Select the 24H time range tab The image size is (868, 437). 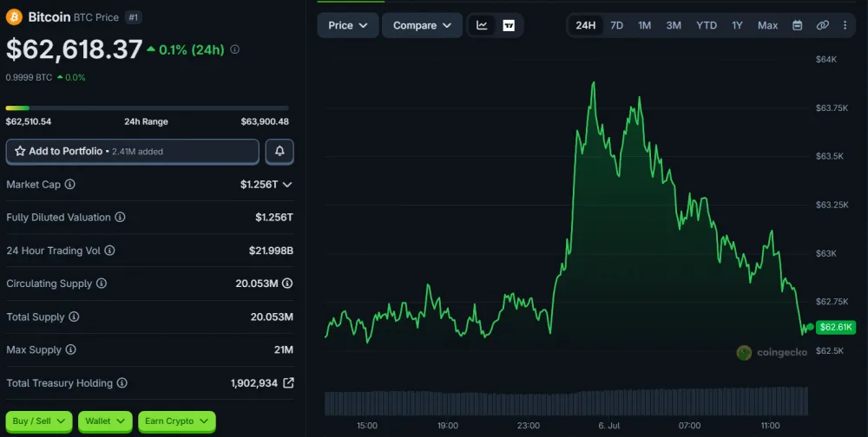[x=586, y=25]
